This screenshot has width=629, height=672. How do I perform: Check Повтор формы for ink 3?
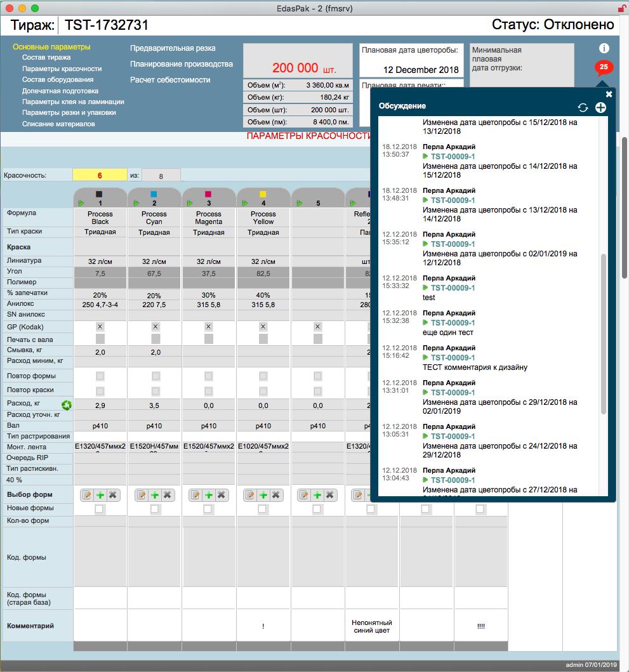(208, 376)
